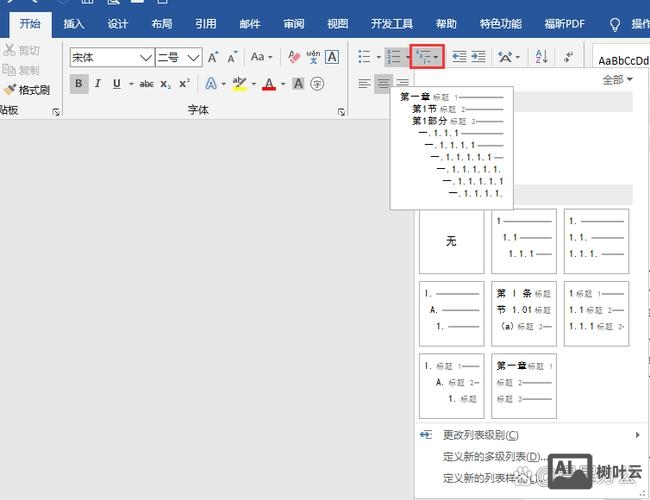
Task: Open the clipboard pane launcher
Action: click(x=56, y=112)
